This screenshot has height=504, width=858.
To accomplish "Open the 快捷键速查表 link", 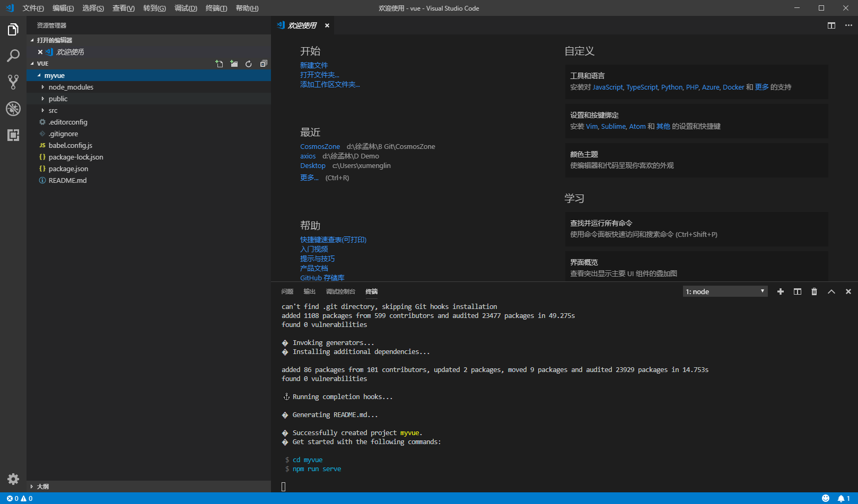I will (333, 240).
